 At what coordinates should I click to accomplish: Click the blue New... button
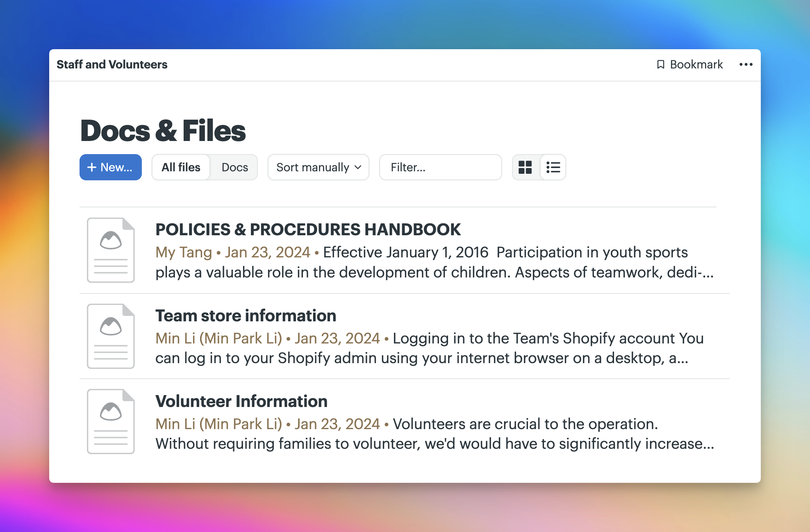click(x=111, y=167)
